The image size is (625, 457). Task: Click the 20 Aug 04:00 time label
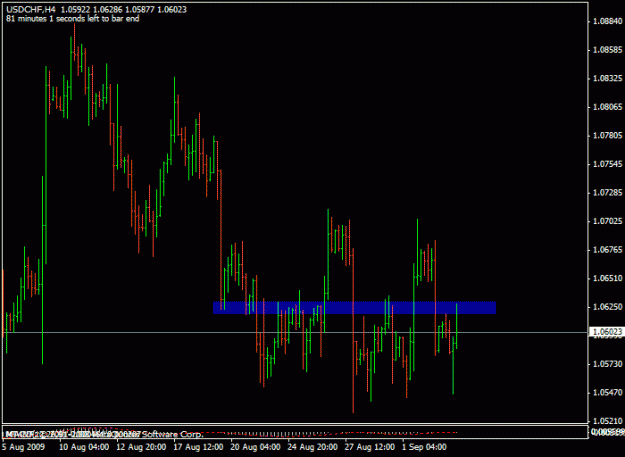click(x=256, y=447)
